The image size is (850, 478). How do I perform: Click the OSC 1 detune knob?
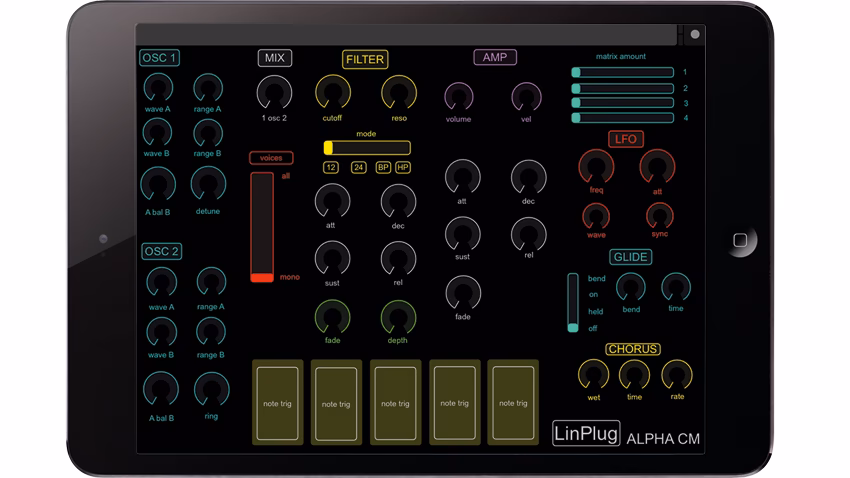click(206, 182)
